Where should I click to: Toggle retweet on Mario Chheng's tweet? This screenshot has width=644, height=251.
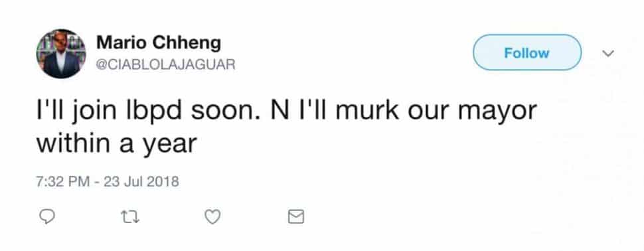click(131, 216)
